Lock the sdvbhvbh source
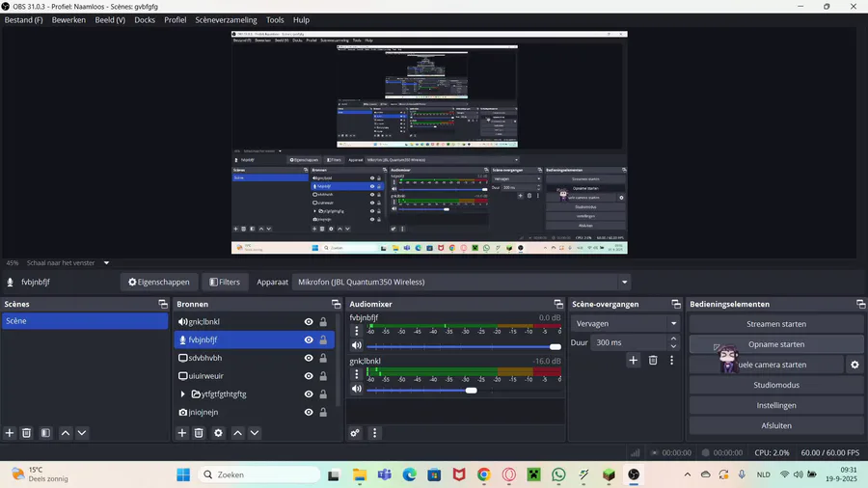 tap(323, 358)
